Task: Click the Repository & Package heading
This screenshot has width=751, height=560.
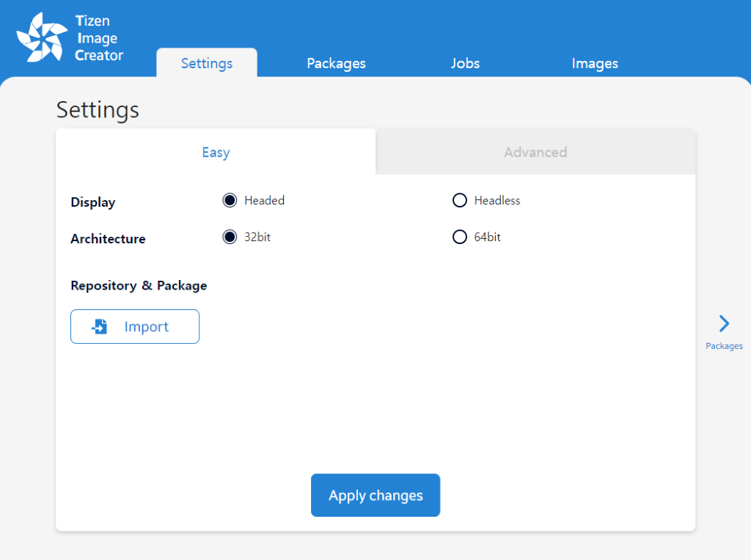Action: (x=138, y=285)
